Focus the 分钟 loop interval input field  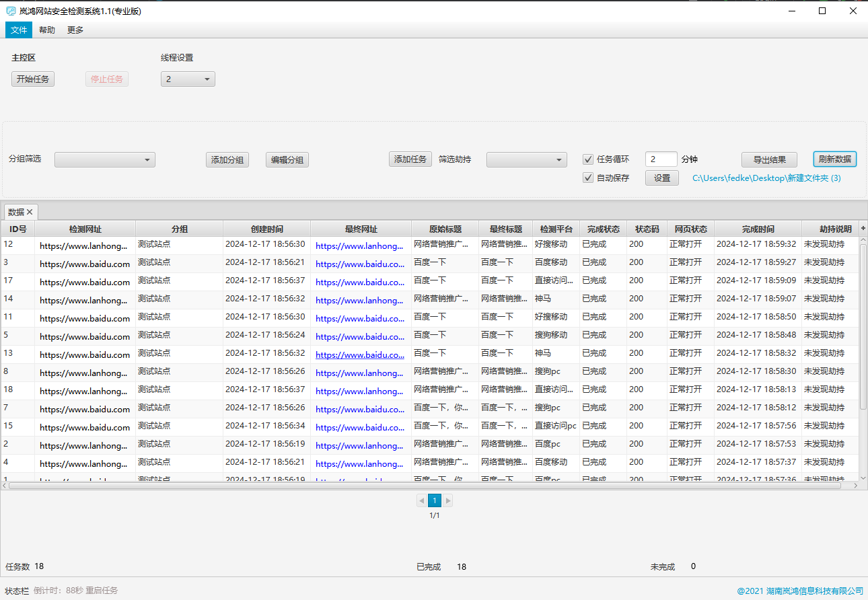click(661, 159)
